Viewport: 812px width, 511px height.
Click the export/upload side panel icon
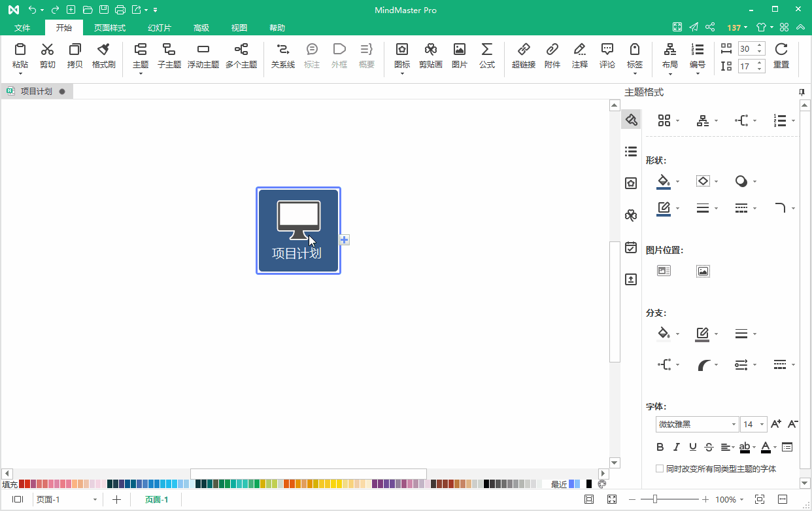pos(631,279)
